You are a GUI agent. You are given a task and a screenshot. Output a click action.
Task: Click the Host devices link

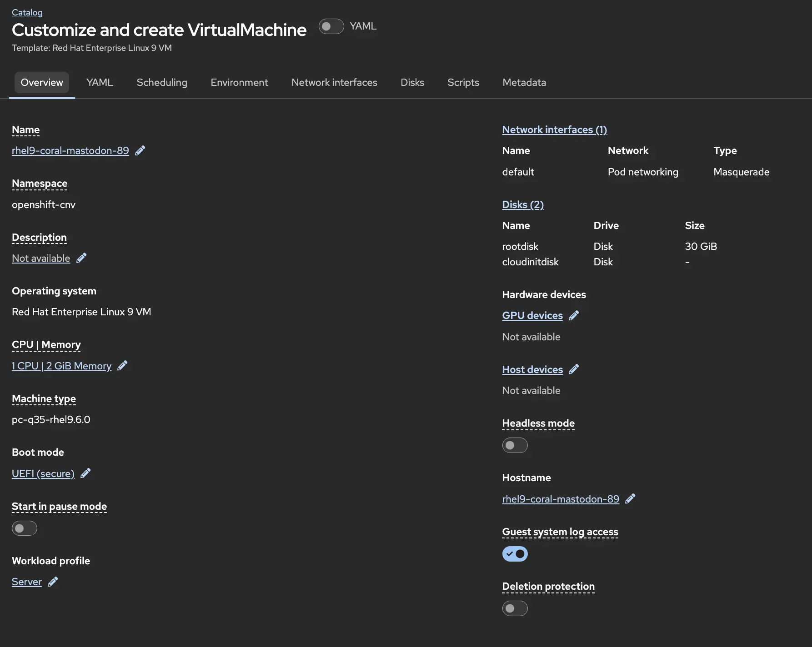(x=532, y=369)
